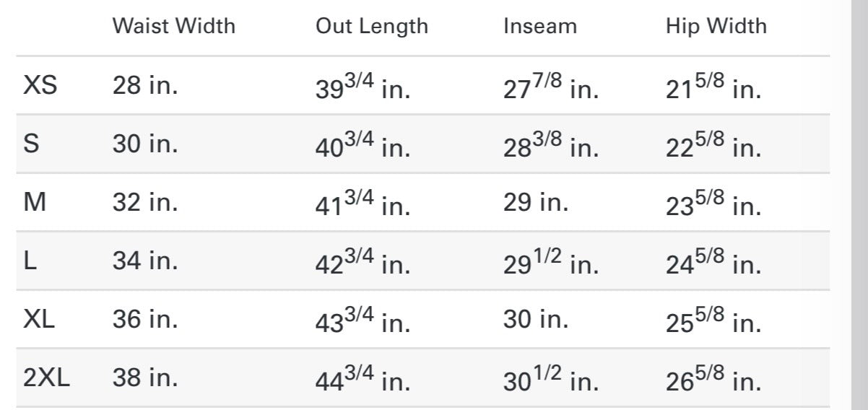Click the Out Length column header
Screen dimensions: 868x410
click(371, 26)
